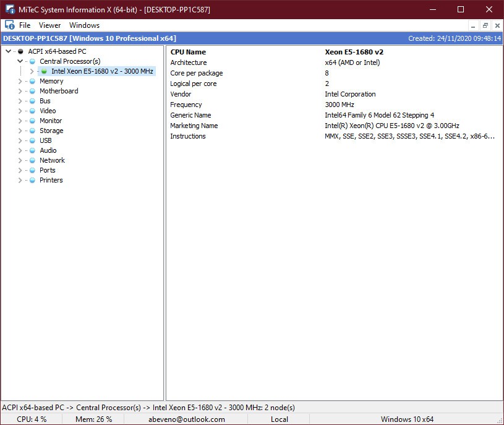The height and width of the screenshot is (425, 504).
Task: Click the Mem: 26 % status bar entry
Action: coord(93,419)
